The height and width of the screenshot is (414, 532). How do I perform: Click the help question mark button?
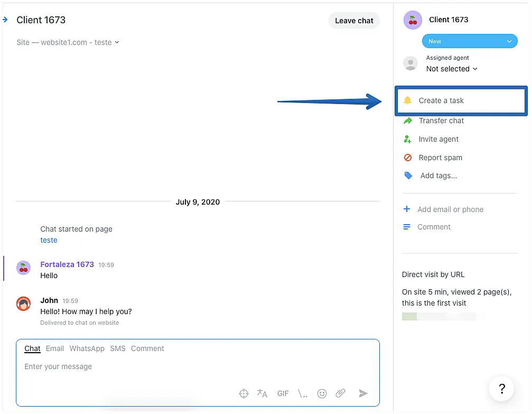coord(501,390)
